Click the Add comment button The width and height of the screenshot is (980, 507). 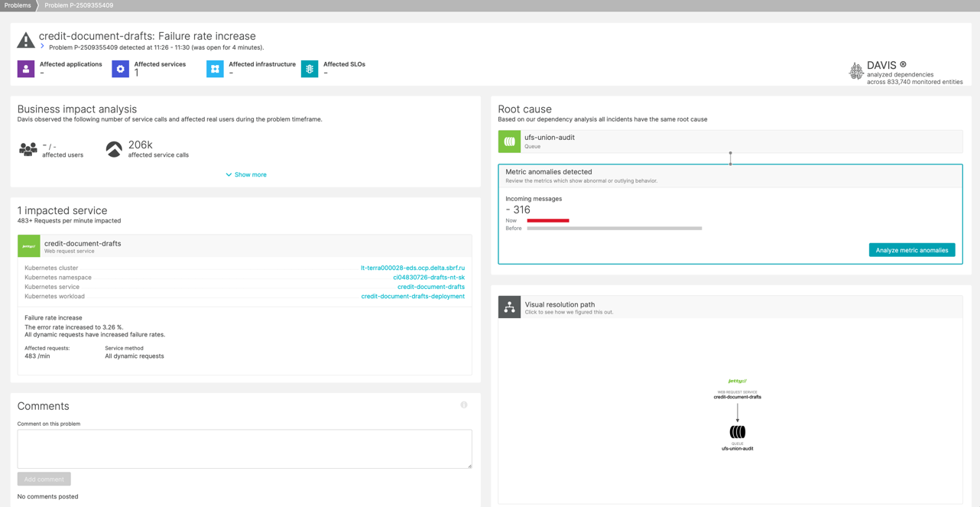pos(44,479)
